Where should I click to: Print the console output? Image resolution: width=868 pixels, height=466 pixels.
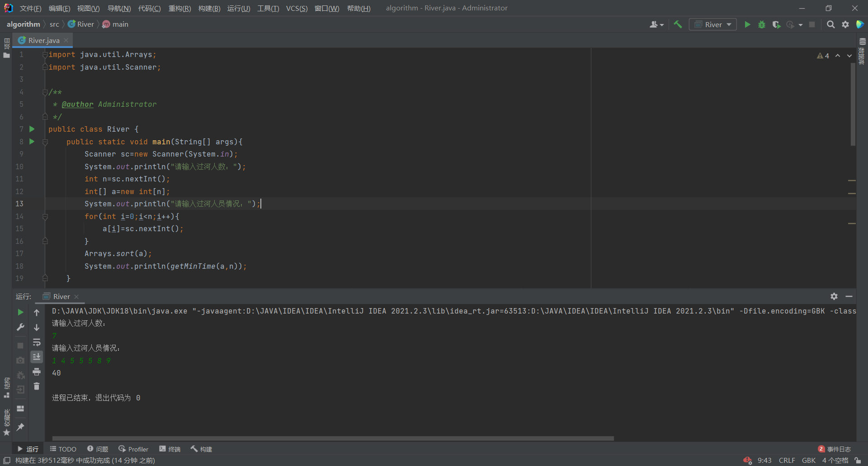click(37, 372)
